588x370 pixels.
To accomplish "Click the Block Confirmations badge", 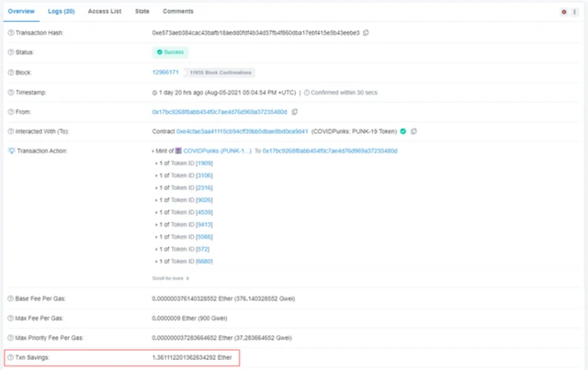I will [x=220, y=73].
